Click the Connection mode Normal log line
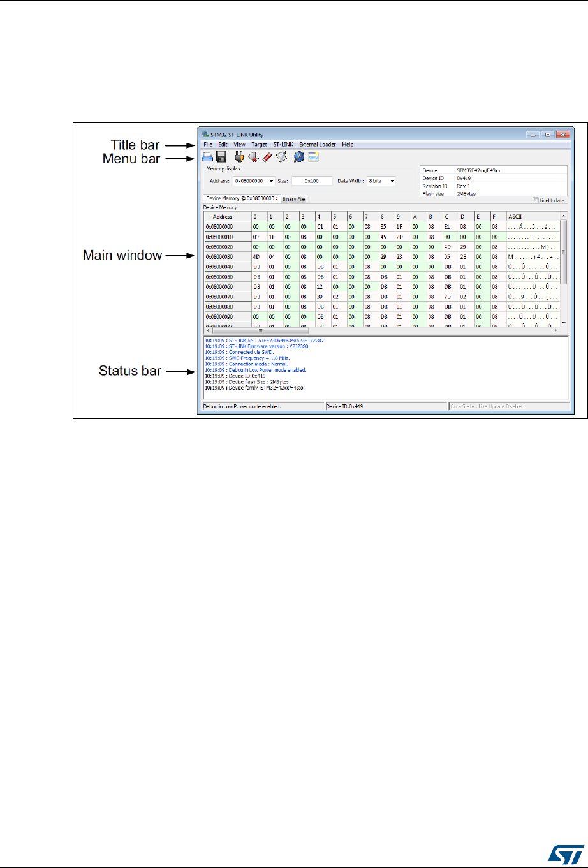This screenshot has width=588, height=868. (x=246, y=364)
